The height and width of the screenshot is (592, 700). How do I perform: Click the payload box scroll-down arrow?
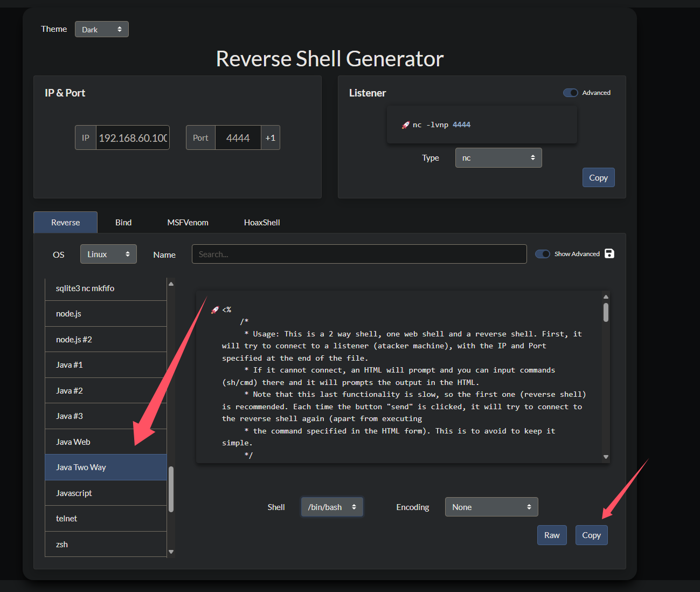606,457
